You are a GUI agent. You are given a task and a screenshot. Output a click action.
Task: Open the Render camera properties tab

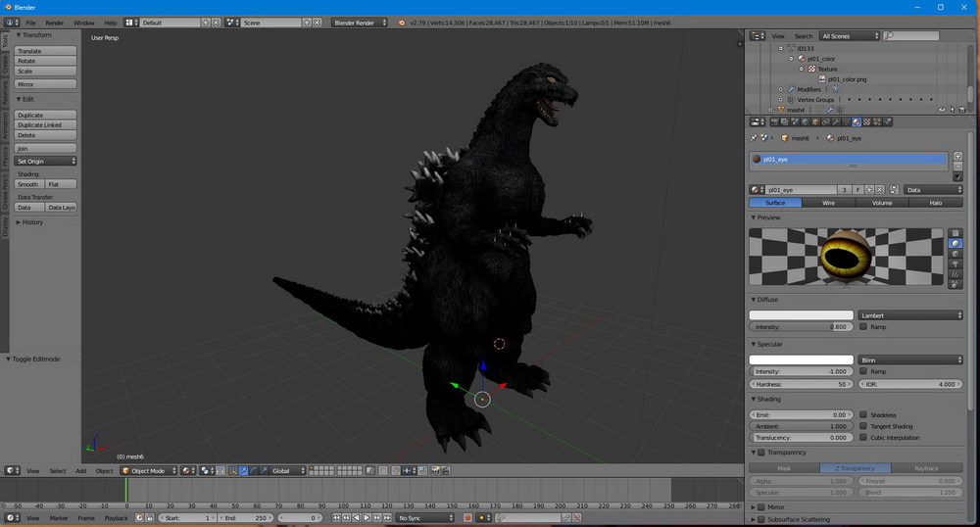point(775,121)
